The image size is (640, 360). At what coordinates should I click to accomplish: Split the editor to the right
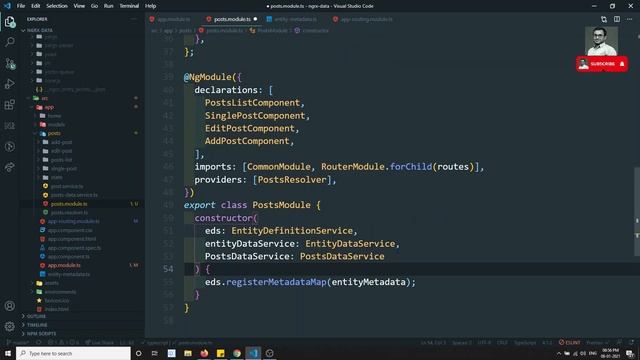(x=617, y=19)
